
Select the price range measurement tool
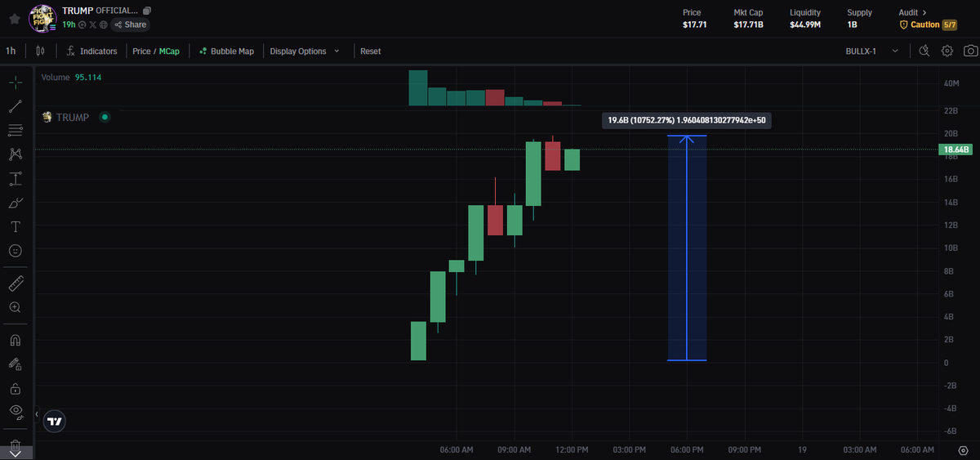coord(16,178)
